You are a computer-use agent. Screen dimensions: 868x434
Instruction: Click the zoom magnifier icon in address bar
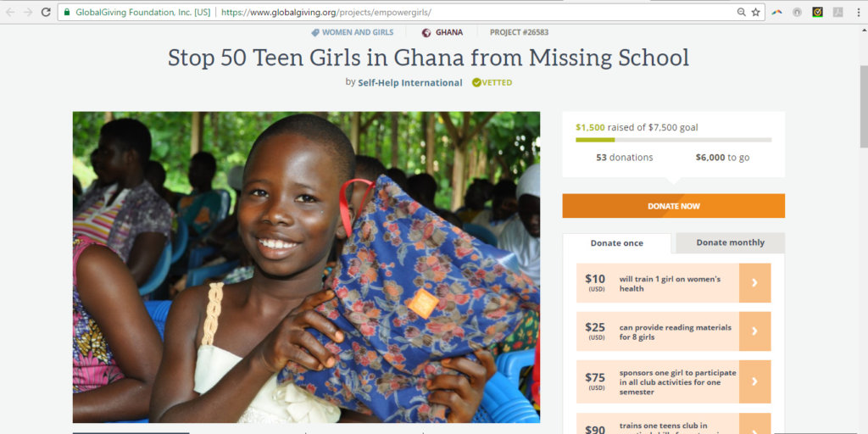tap(741, 12)
